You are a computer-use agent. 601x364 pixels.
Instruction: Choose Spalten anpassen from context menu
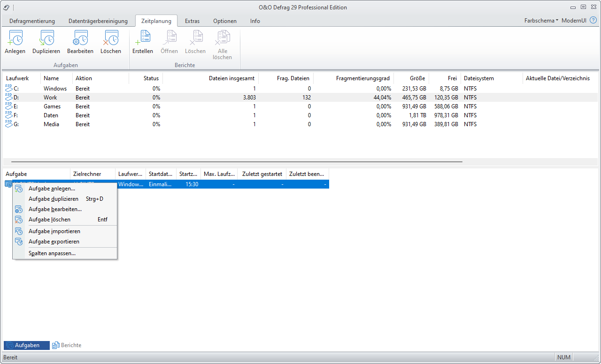[x=65, y=253]
